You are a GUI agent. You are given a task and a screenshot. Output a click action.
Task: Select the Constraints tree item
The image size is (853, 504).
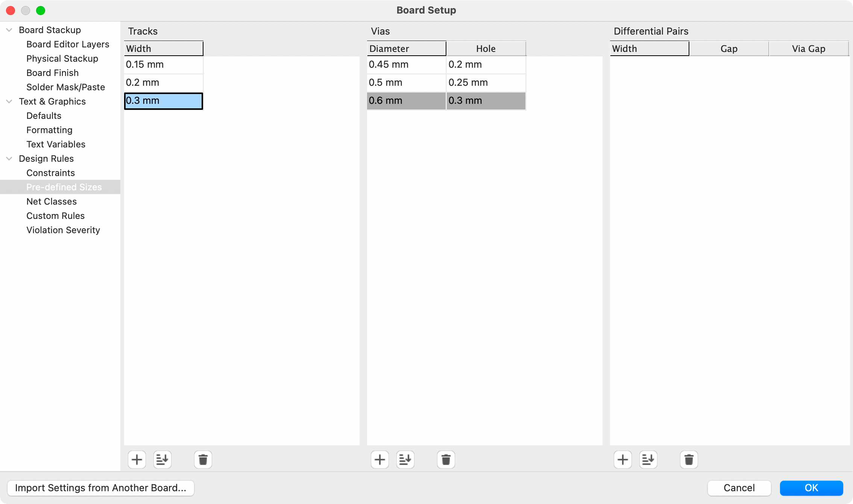[50, 173]
